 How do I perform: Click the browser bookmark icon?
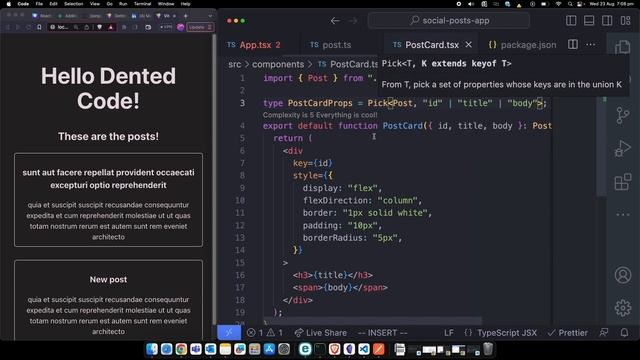[x=39, y=27]
